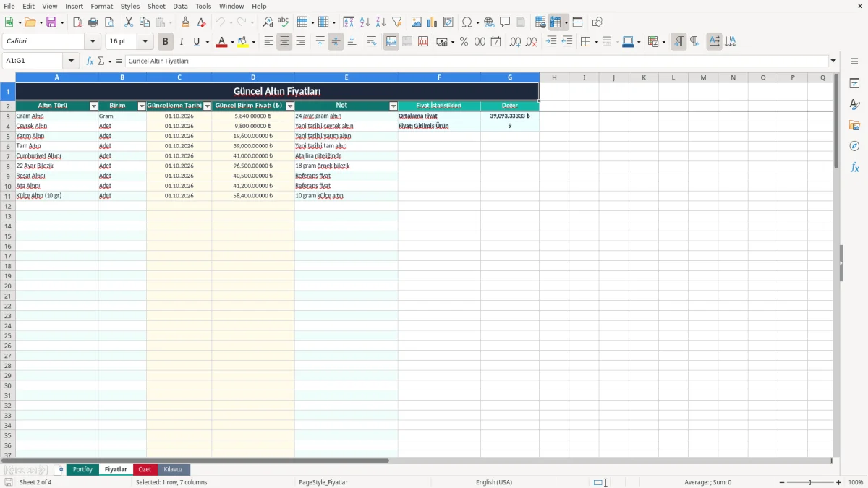Open the Format menu

[102, 6]
